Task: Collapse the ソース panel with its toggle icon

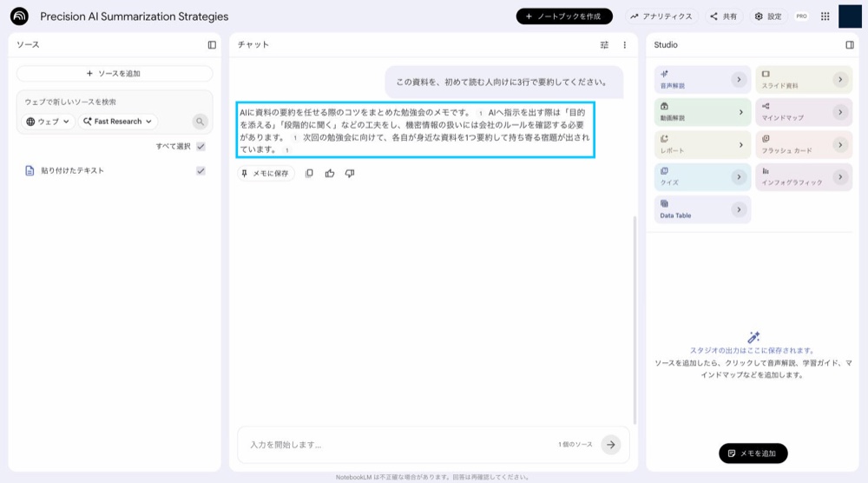Action: (212, 45)
